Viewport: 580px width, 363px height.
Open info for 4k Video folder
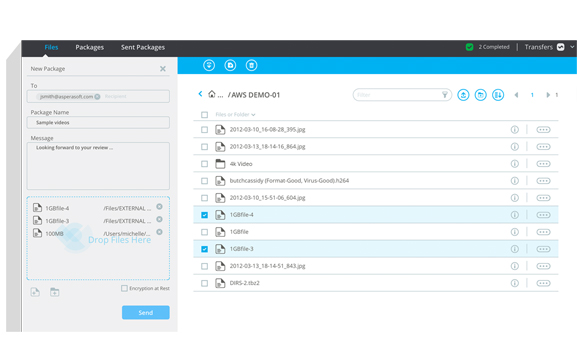tap(515, 164)
